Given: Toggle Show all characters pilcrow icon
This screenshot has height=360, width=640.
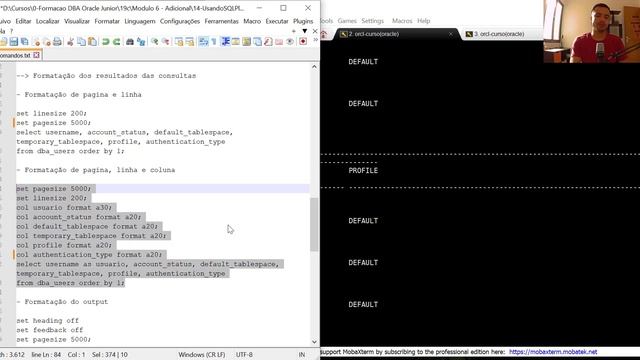Looking at the screenshot, I should pyautogui.click(x=213, y=42).
